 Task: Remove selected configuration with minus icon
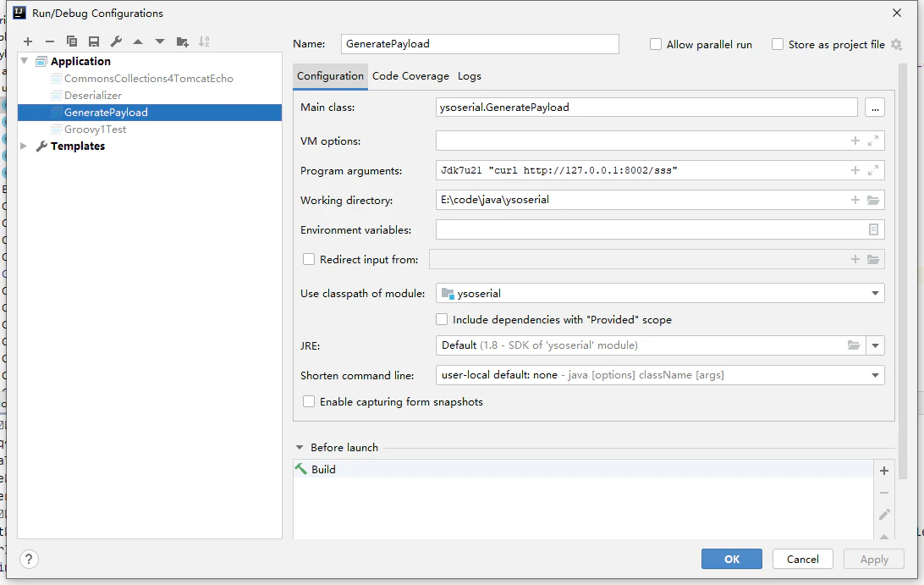(x=49, y=41)
